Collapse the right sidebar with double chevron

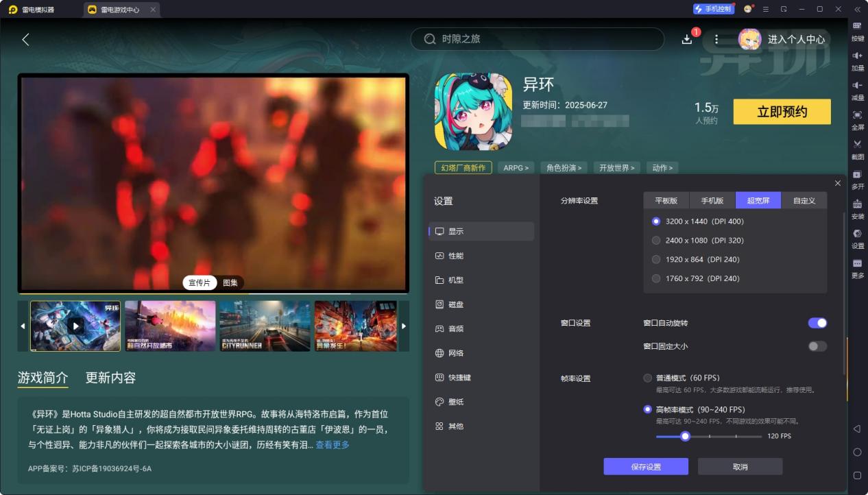(x=857, y=9)
